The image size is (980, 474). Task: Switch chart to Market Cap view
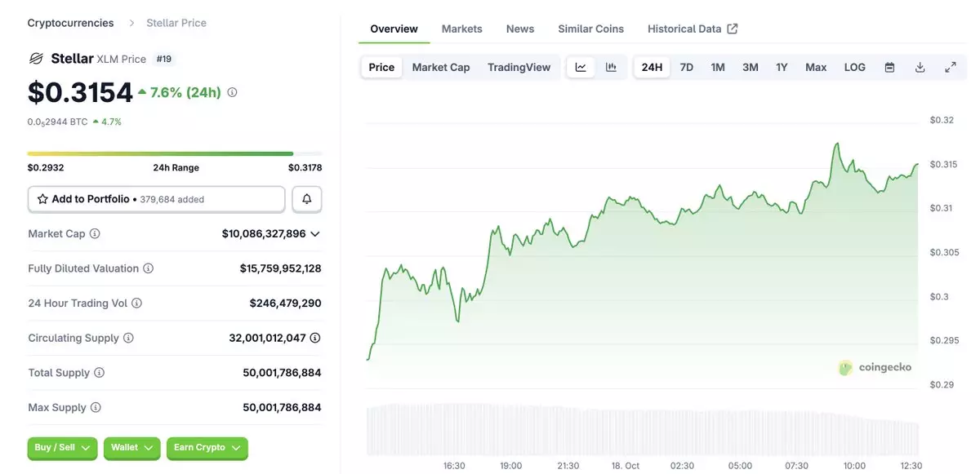pos(440,67)
